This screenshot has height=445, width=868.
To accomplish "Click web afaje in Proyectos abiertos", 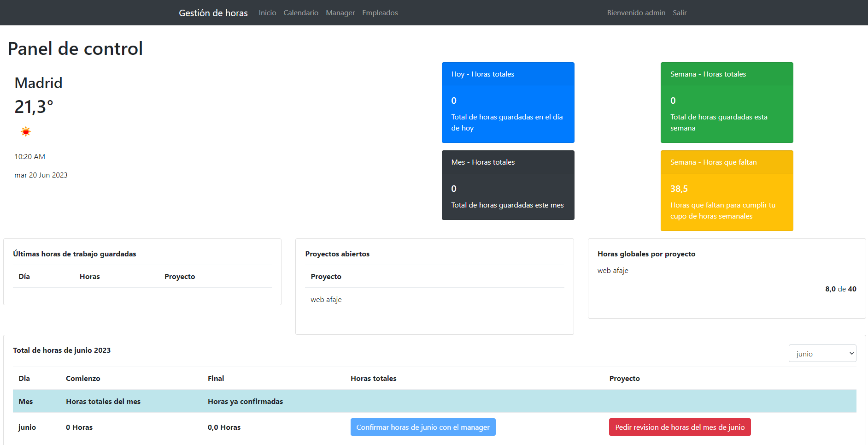I will pos(326,300).
